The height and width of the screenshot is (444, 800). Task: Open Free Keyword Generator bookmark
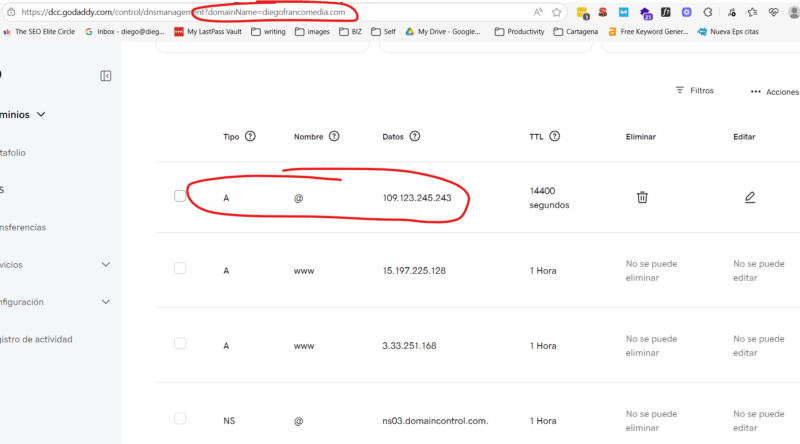648,32
